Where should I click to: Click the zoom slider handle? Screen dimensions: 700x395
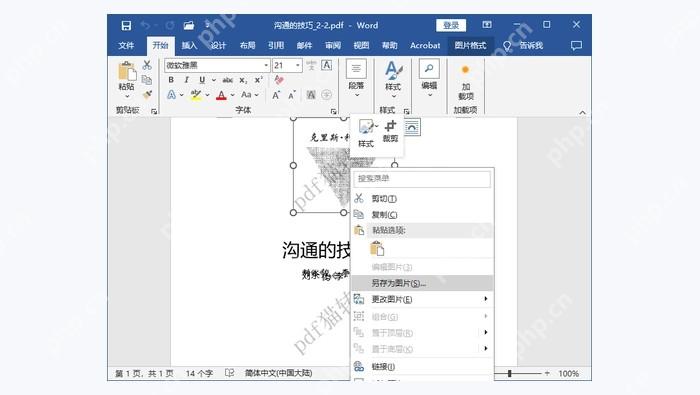pyautogui.click(x=510, y=373)
